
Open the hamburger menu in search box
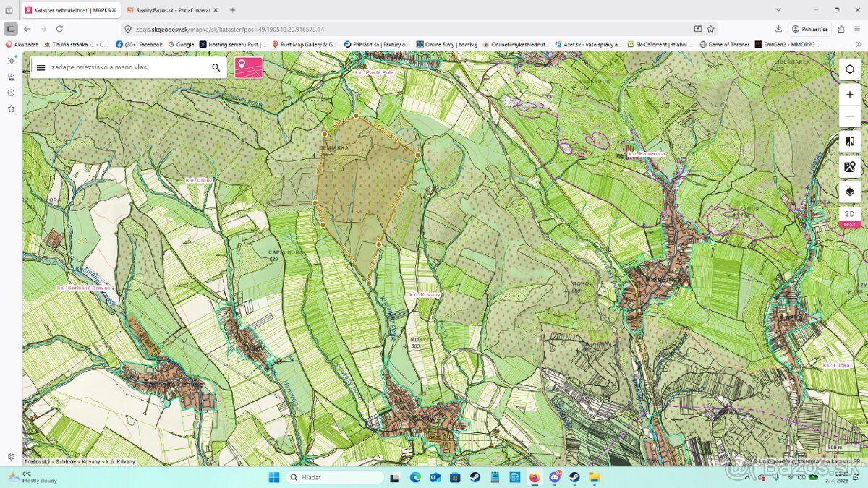41,67
